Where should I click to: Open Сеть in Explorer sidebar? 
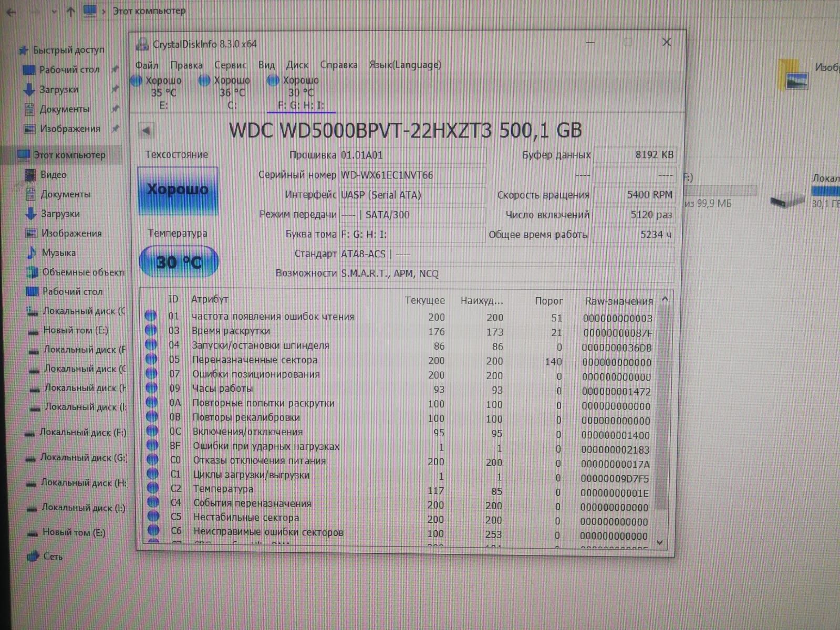pos(53,556)
